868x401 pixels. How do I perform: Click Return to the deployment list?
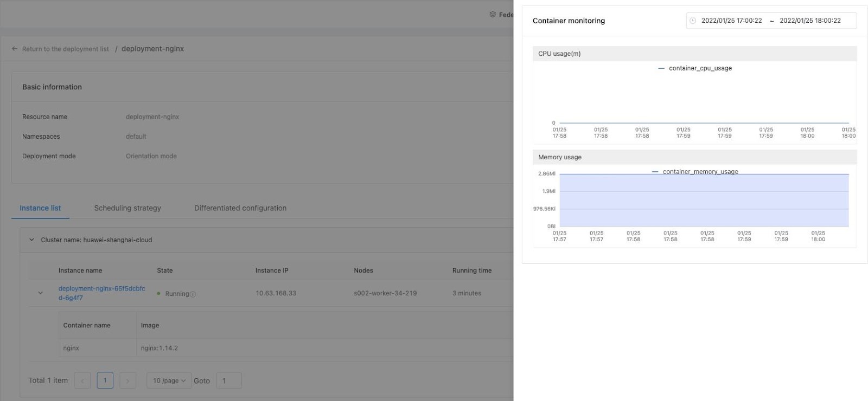coord(65,49)
